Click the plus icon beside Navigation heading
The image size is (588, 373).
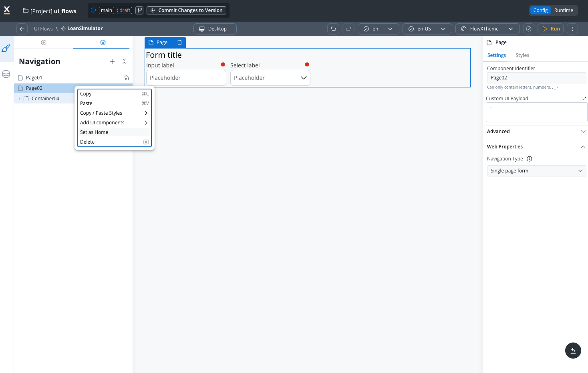click(x=112, y=61)
